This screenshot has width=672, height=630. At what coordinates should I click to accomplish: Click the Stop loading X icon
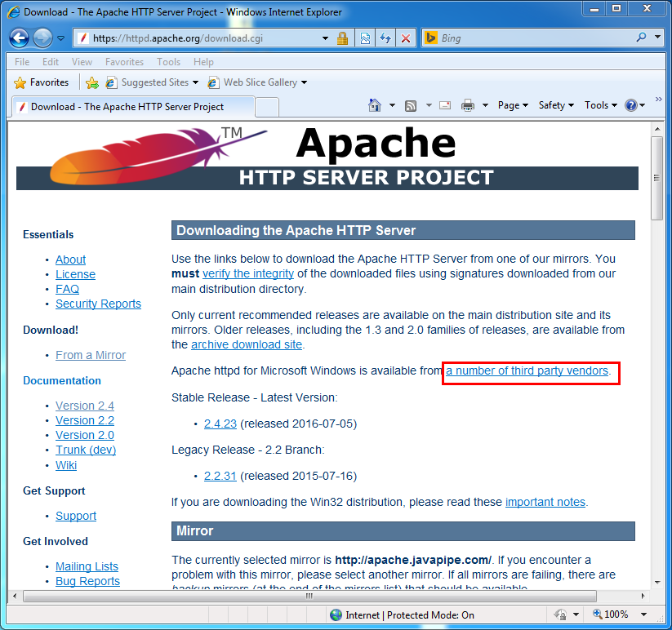click(404, 38)
